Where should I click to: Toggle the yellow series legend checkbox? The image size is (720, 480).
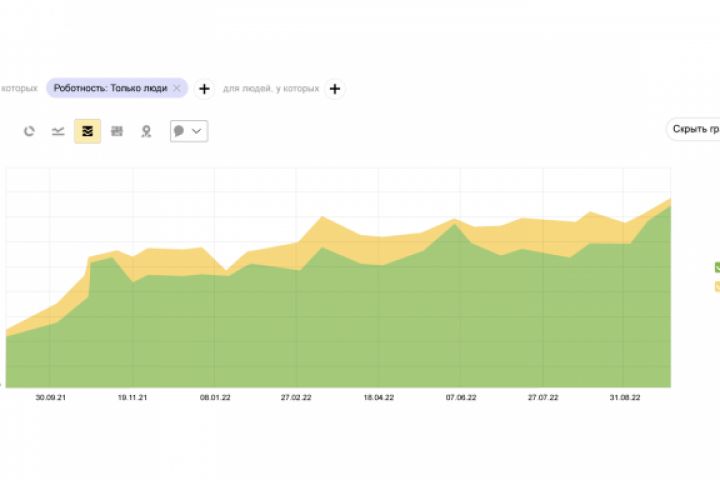717,287
